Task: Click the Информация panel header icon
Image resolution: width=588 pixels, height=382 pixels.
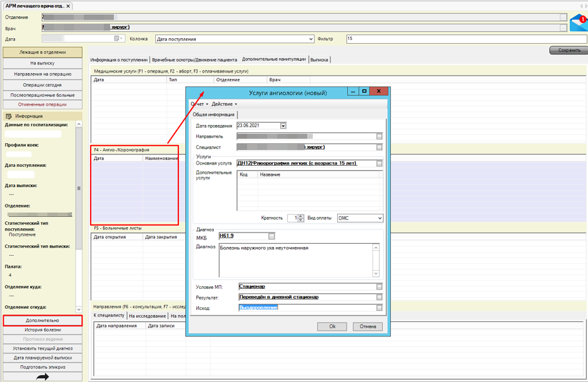Action: pos(9,116)
